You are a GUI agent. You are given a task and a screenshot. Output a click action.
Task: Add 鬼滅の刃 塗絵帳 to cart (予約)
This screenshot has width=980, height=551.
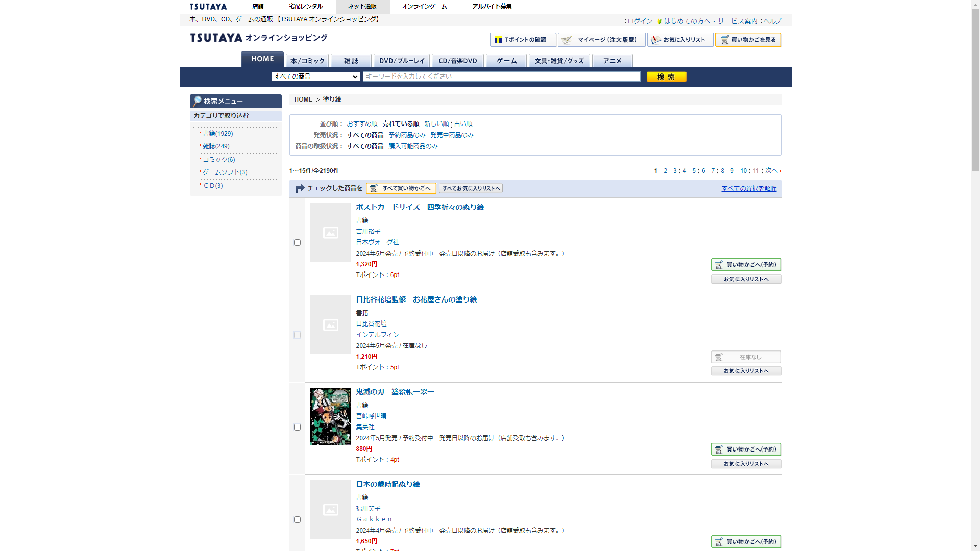(x=746, y=449)
